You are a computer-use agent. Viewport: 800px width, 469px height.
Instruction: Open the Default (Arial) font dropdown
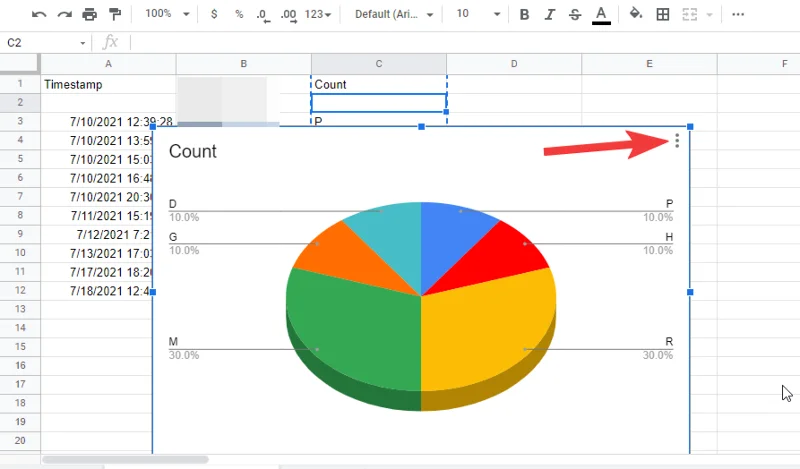point(394,14)
